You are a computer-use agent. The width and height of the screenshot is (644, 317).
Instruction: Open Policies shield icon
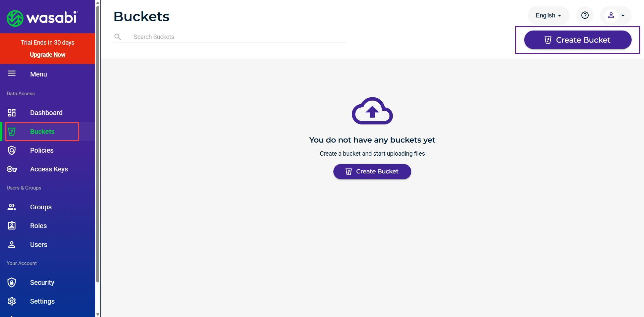[x=12, y=150]
